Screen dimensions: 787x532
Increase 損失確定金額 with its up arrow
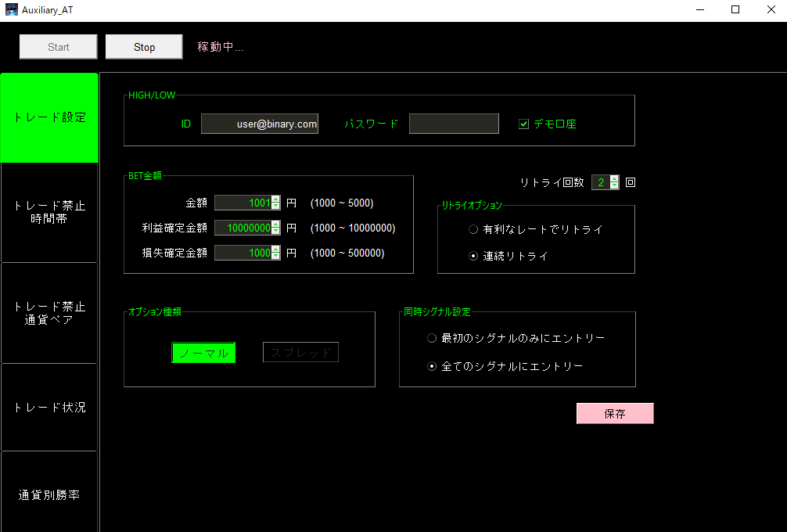[x=275, y=250]
